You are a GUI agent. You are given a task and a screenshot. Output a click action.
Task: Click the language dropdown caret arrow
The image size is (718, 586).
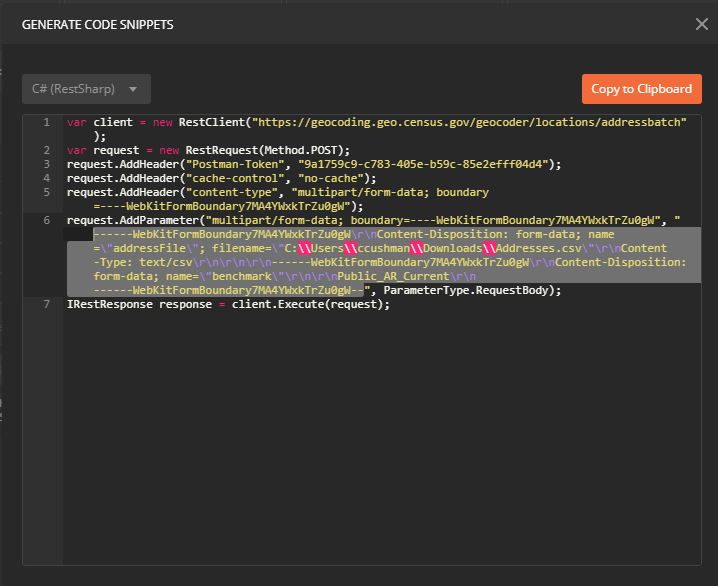pyautogui.click(x=133, y=89)
